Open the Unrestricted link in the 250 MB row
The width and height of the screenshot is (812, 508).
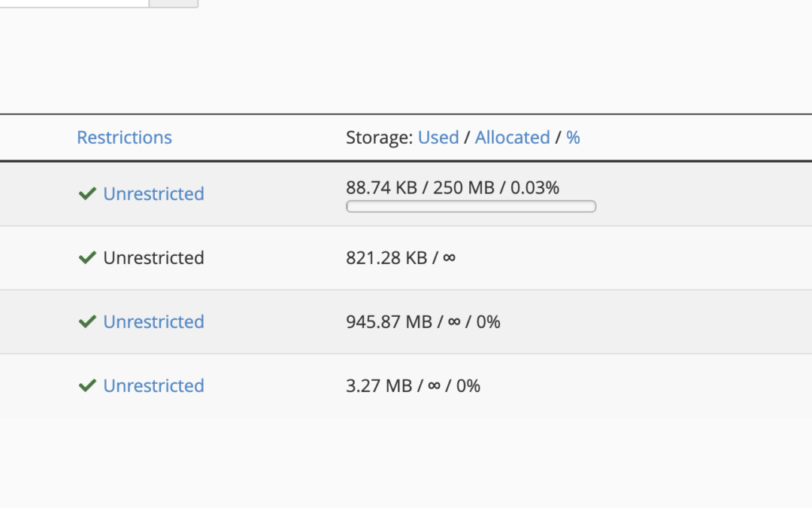(154, 193)
